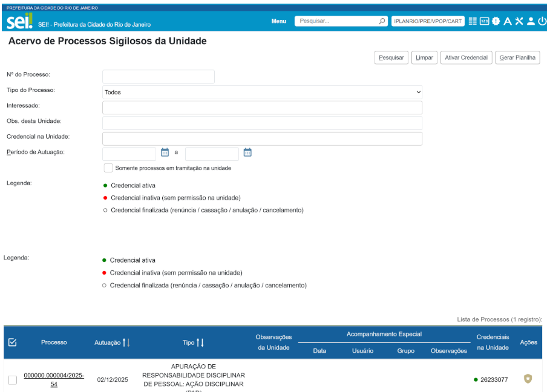Image resolution: width=547 pixels, height=392 pixels.
Task: Enable 'Somente processos em tramitação na unidade'
Action: (x=108, y=168)
